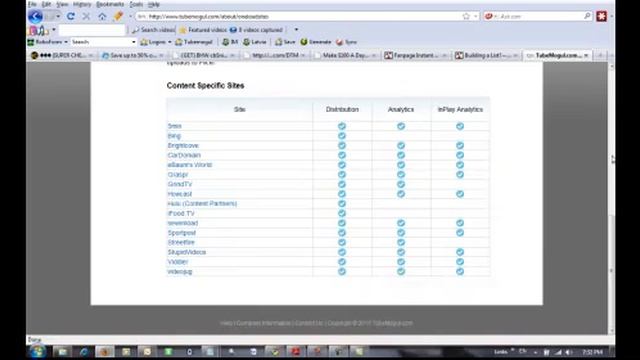Open the Viddler site link
Screen dimensions: 640x360
pos(178,262)
